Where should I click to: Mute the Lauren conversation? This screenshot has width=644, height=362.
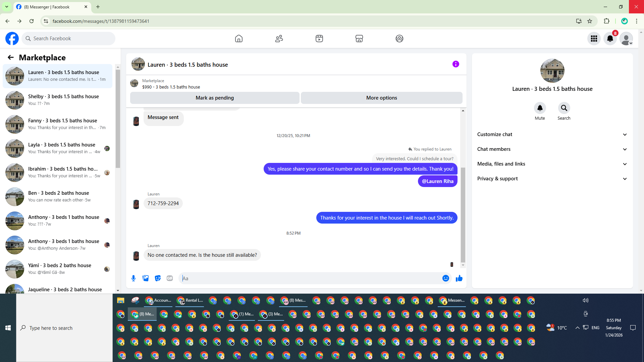click(540, 108)
